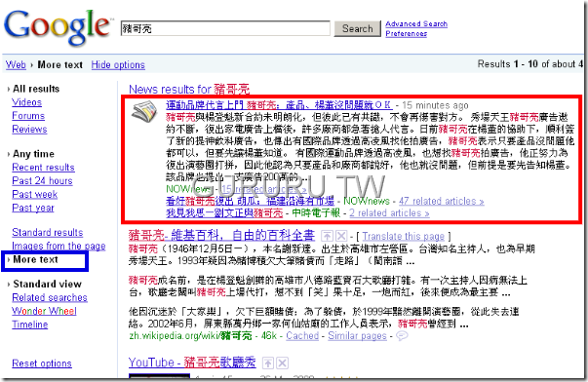Filter results by Forums
Image resolution: width=588 pixels, height=382 pixels.
28,116
